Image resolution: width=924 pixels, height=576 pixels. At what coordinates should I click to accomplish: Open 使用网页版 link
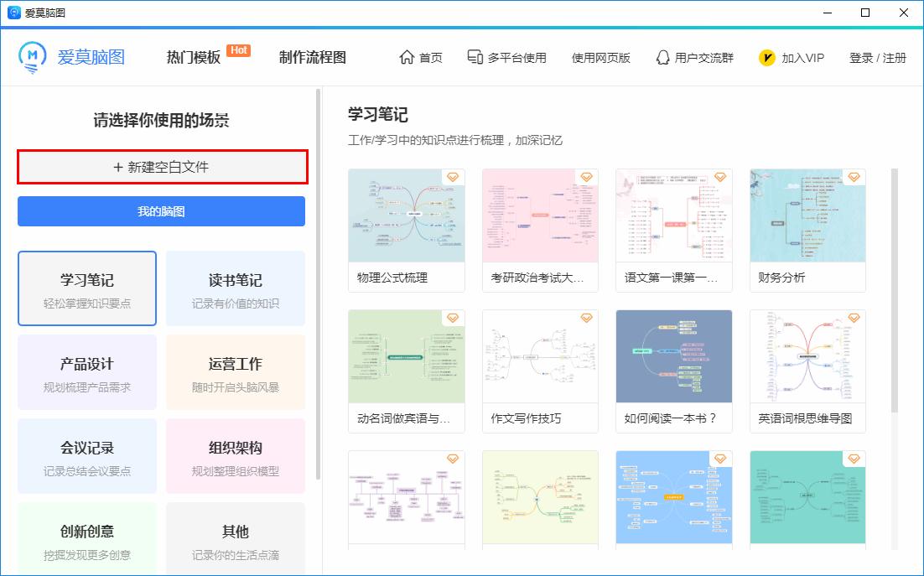(601, 58)
